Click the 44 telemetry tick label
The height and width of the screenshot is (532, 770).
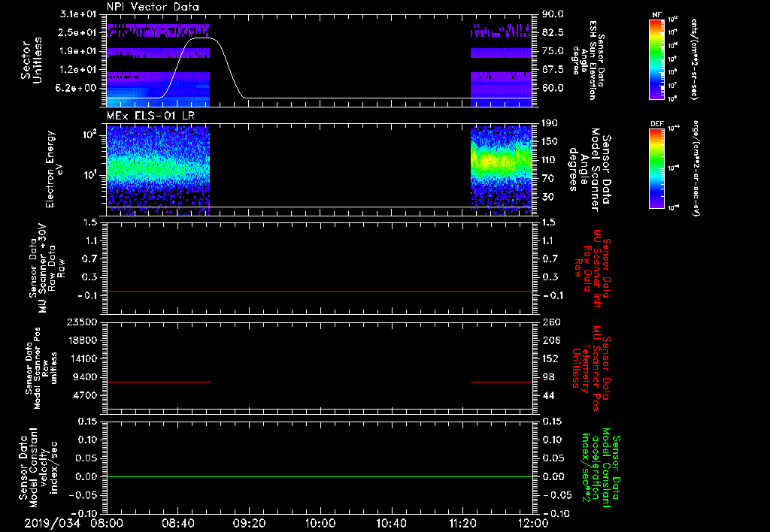(x=547, y=395)
